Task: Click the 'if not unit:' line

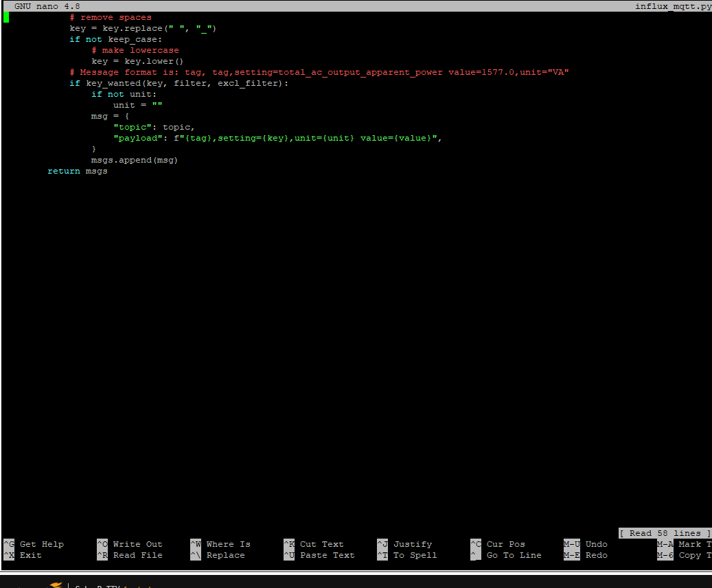Action: click(124, 94)
